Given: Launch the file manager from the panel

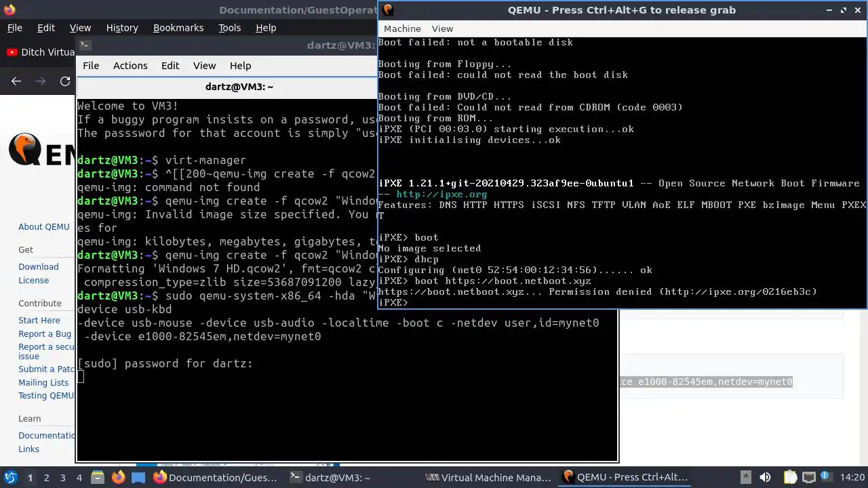Looking at the screenshot, I should coord(96,478).
